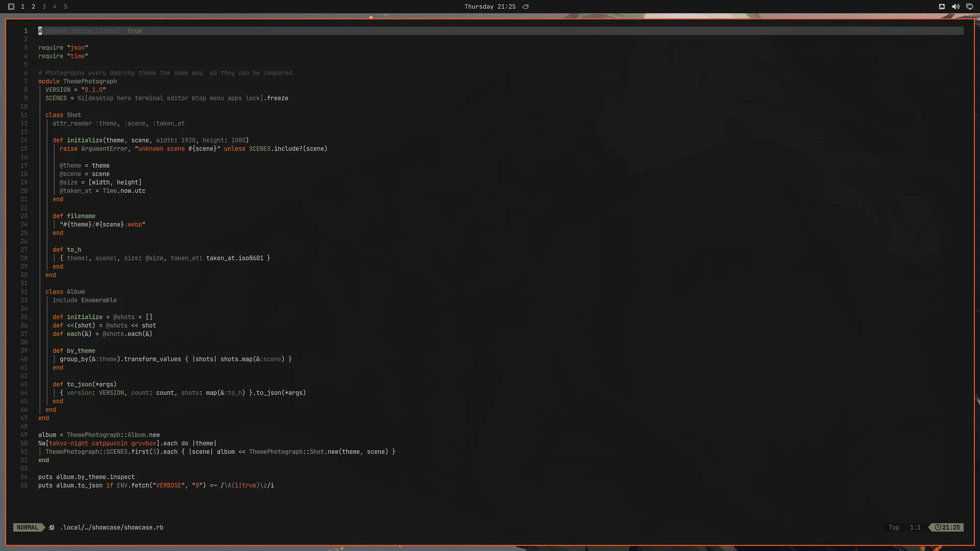Click the tray icon left of the speaker
Viewport: 980px width, 551px height.
point(942,7)
